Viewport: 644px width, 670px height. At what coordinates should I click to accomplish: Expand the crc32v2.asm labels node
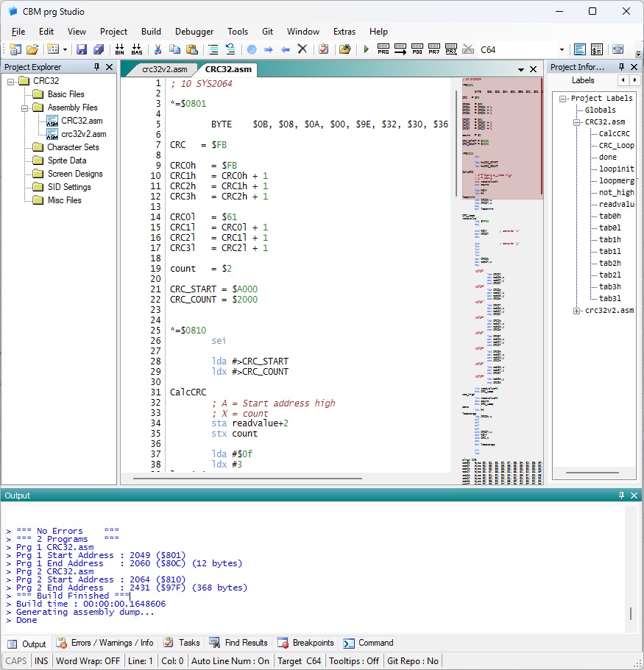577,311
